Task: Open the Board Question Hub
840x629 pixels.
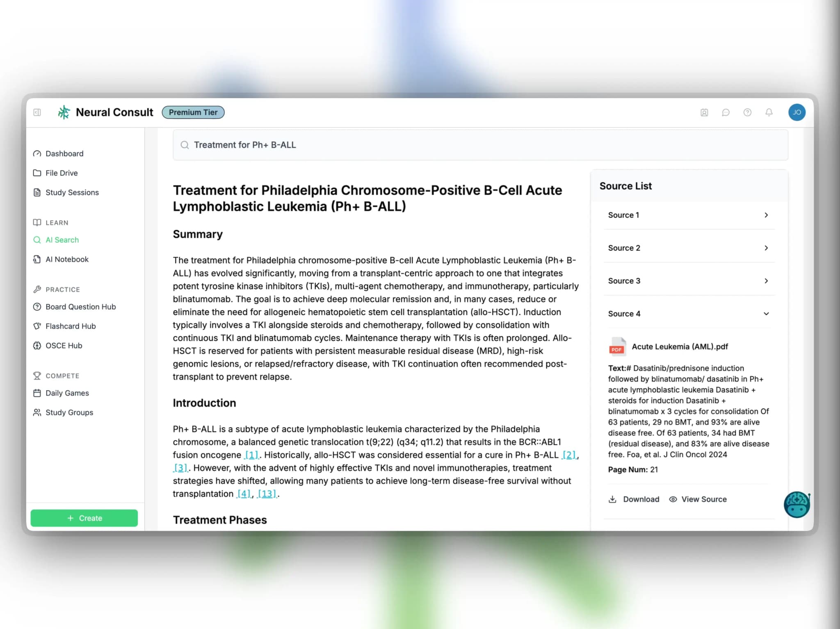Action: (x=80, y=306)
